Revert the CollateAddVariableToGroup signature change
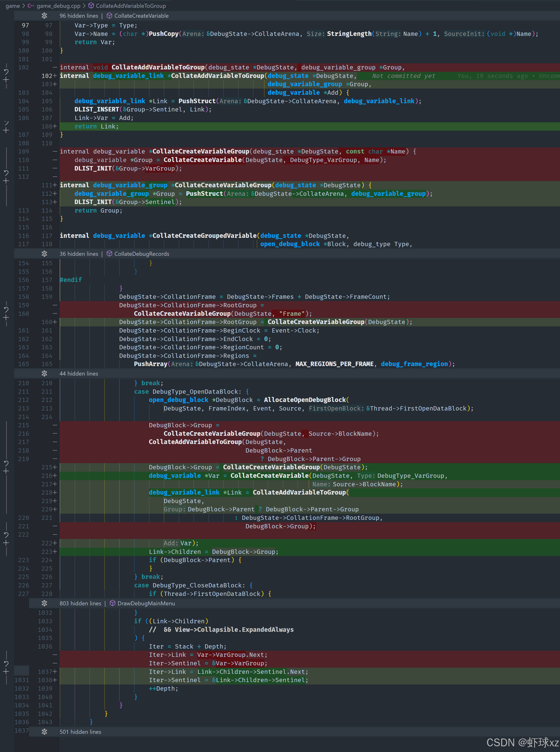 [x=6, y=72]
